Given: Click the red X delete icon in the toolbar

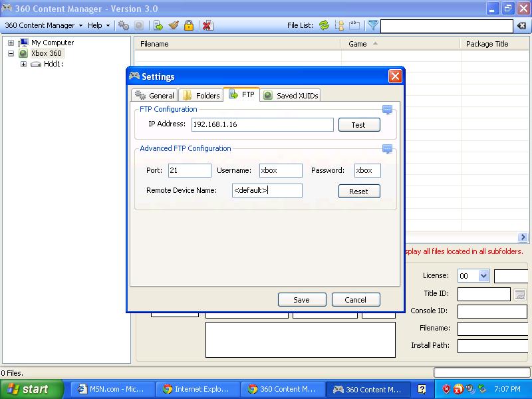Looking at the screenshot, I should [207, 25].
